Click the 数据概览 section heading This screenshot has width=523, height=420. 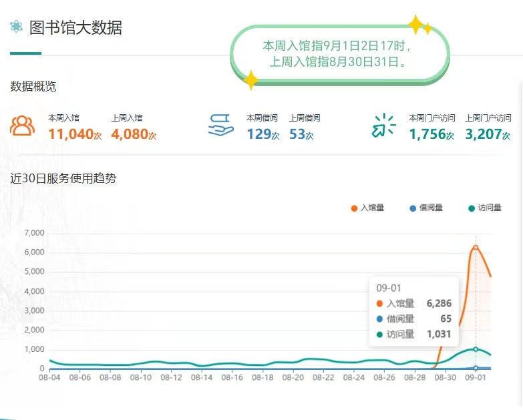[x=33, y=86]
